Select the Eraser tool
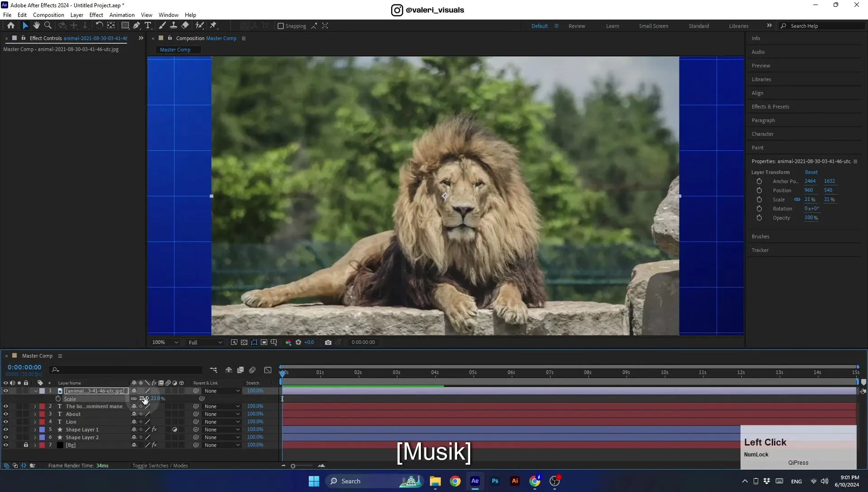This screenshot has height=492, width=868. click(x=185, y=26)
